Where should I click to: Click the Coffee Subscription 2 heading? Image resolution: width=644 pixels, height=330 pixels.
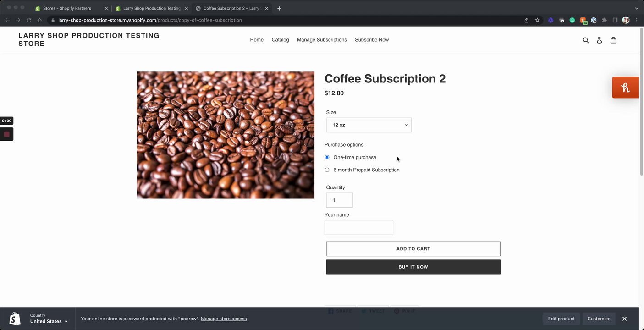coord(385,79)
